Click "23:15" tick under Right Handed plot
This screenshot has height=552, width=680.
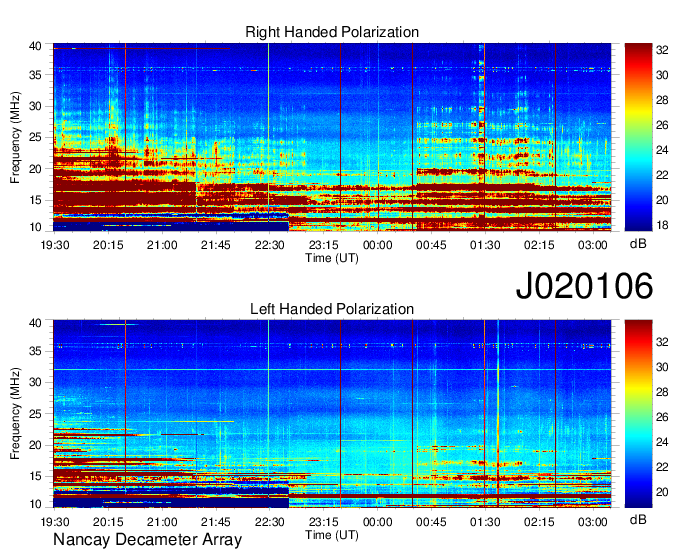pos(324,245)
